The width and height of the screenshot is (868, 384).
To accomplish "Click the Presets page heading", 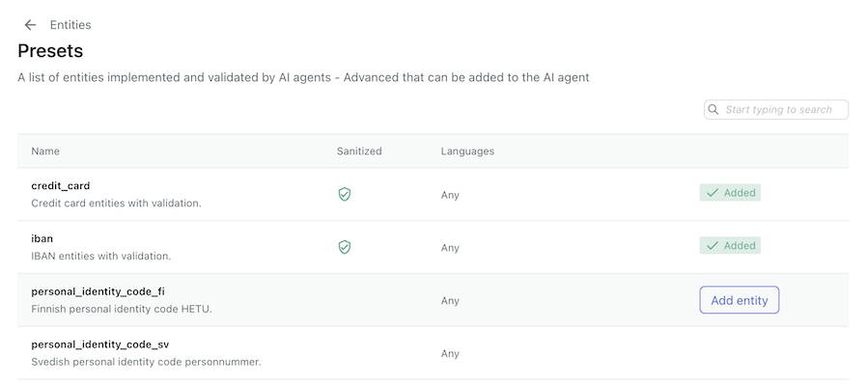I will click(x=50, y=51).
